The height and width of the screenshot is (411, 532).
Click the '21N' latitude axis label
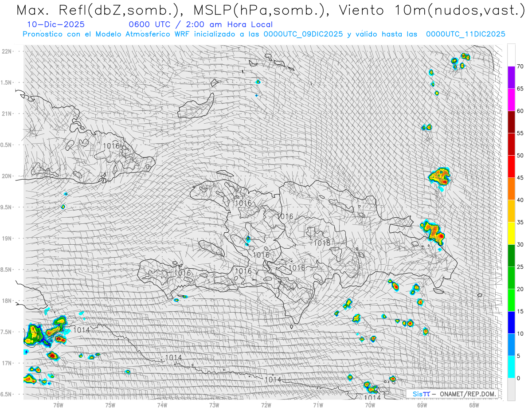coord(8,114)
